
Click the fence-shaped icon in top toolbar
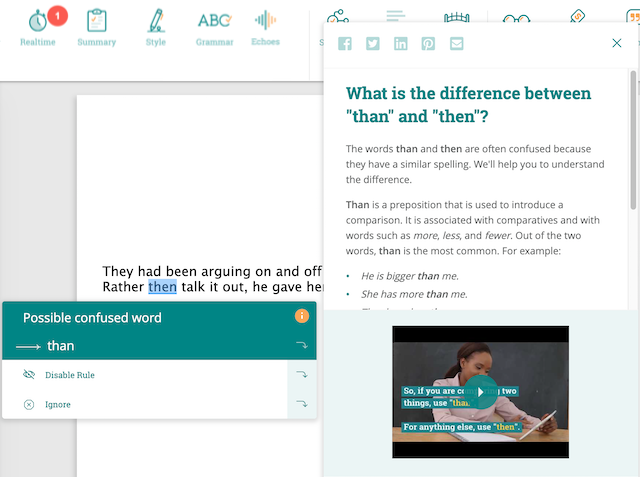click(x=456, y=18)
